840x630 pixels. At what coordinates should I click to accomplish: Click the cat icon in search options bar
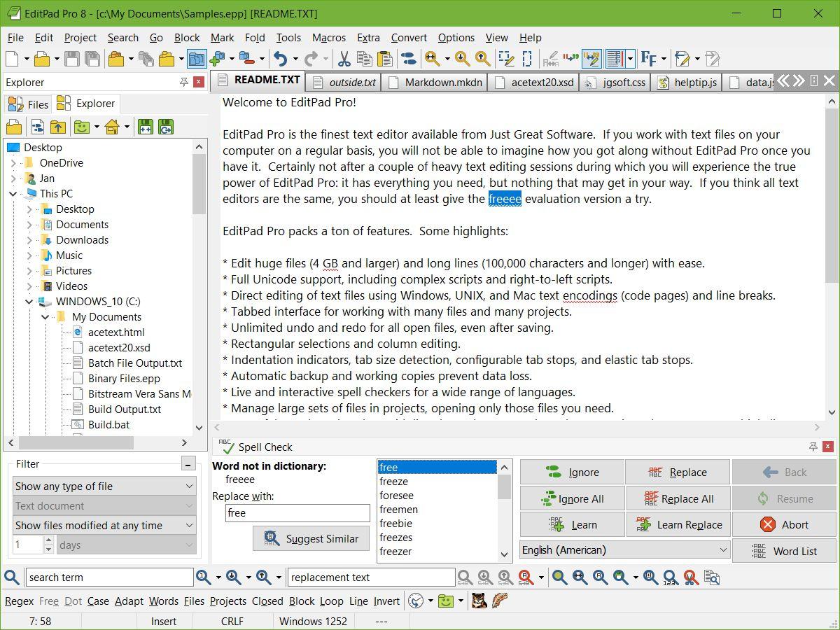coord(479,601)
